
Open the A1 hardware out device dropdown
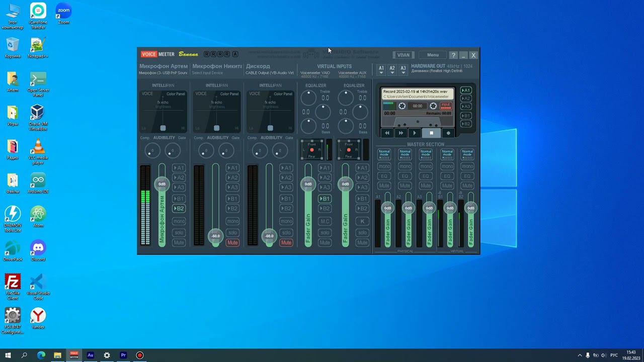(381, 70)
